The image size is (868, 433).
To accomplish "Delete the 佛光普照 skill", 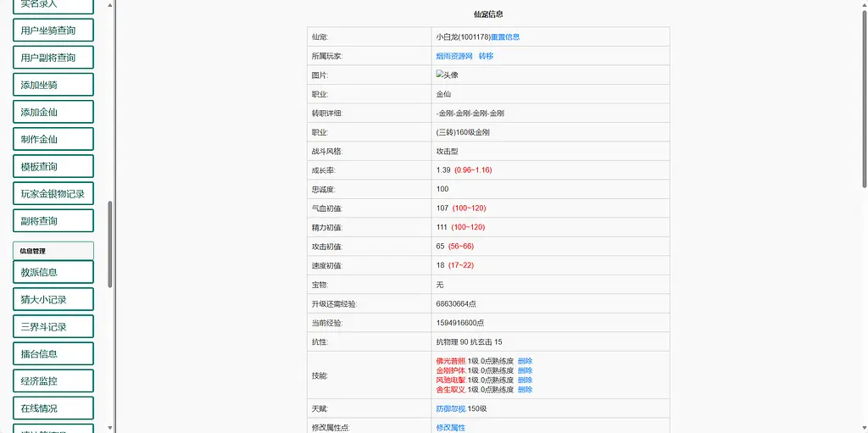I will (525, 361).
